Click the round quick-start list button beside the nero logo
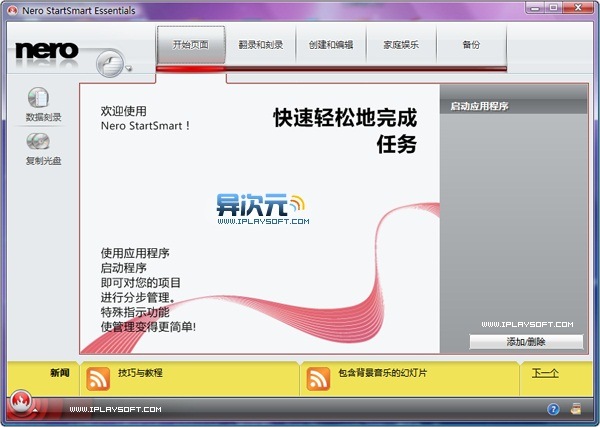This screenshot has width=600, height=427. [x=110, y=64]
